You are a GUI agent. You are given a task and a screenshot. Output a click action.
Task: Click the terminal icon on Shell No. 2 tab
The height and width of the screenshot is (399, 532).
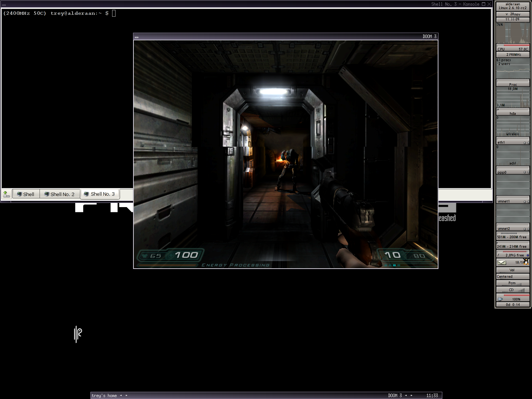point(46,194)
